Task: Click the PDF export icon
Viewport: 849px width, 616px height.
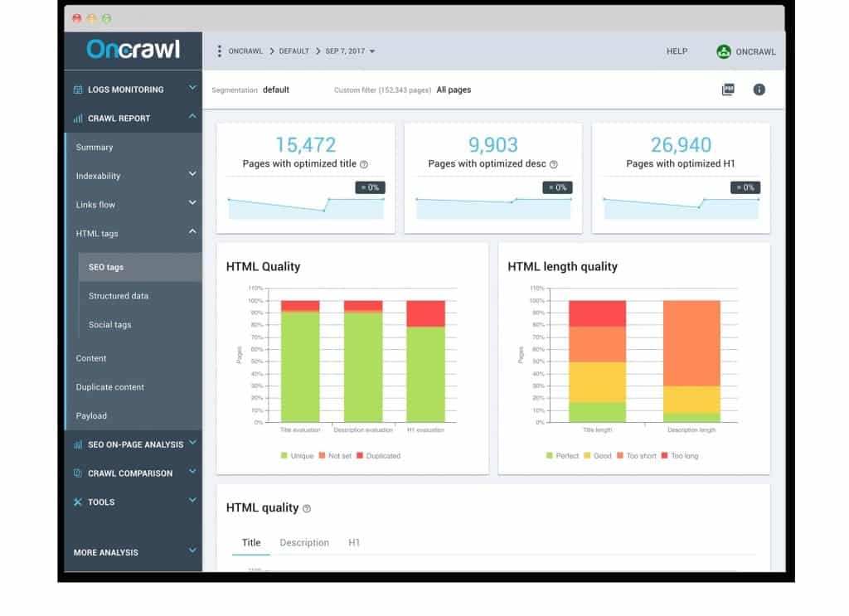Action: coord(727,90)
